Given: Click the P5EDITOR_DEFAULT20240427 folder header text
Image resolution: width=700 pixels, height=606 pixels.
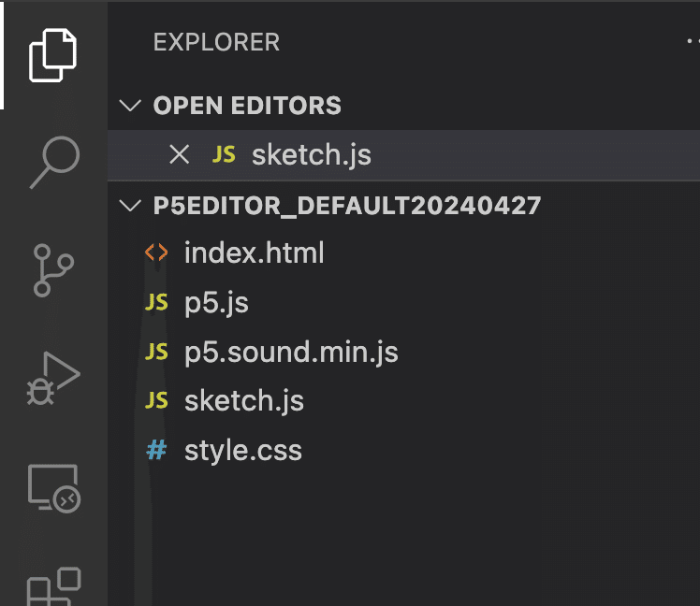Looking at the screenshot, I should tap(347, 206).
